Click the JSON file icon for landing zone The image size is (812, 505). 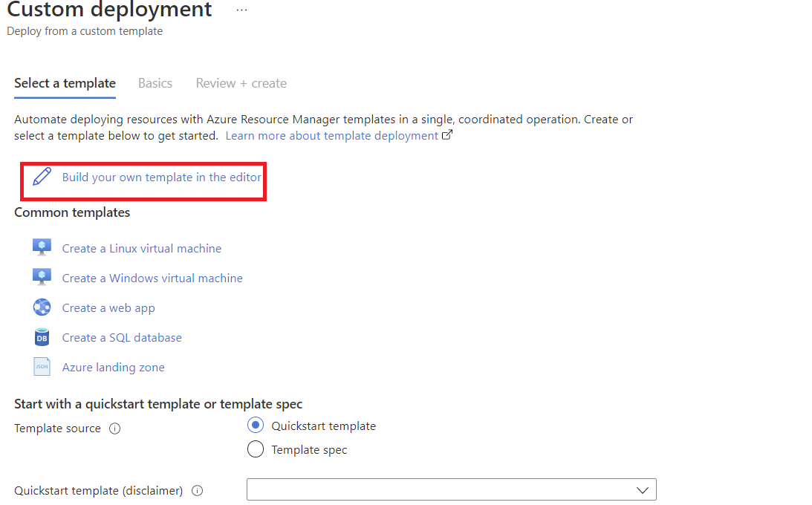click(42, 367)
